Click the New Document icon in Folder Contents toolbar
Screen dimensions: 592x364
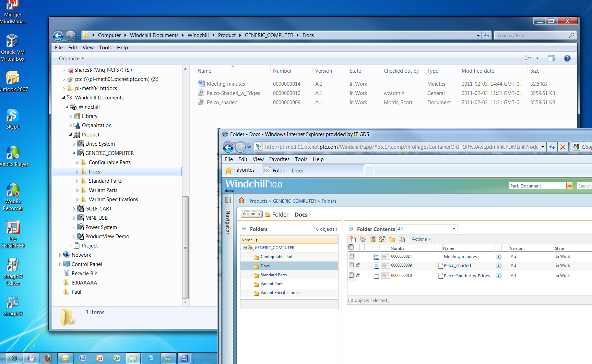(353, 239)
